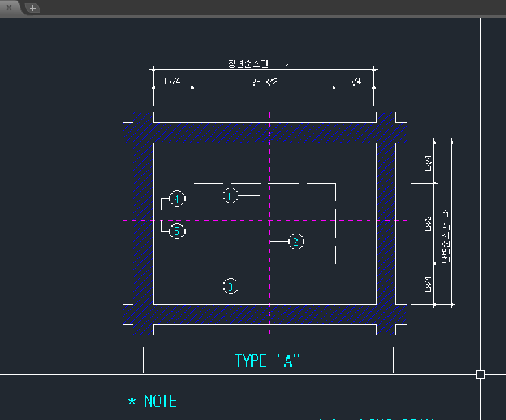Click the vertical 단변순스판 Lx label
The image size is (506, 420).
(x=444, y=236)
